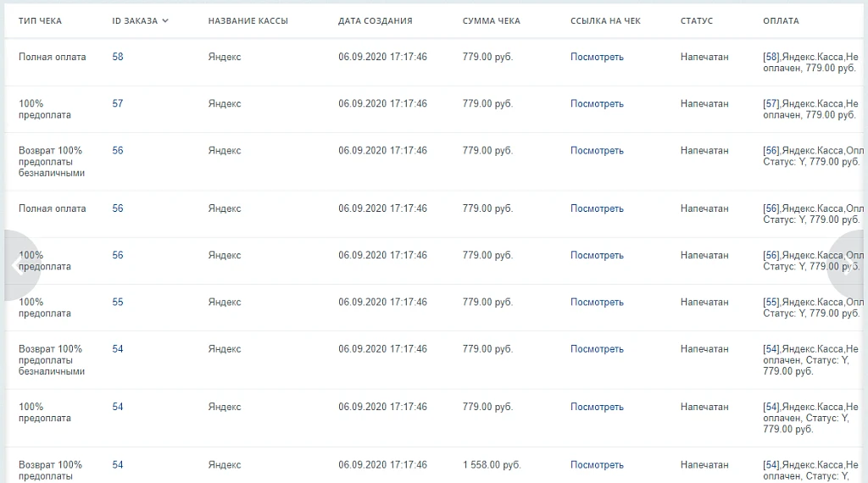Click the СТАТУС column header
The height and width of the screenshot is (483, 868).
click(697, 21)
